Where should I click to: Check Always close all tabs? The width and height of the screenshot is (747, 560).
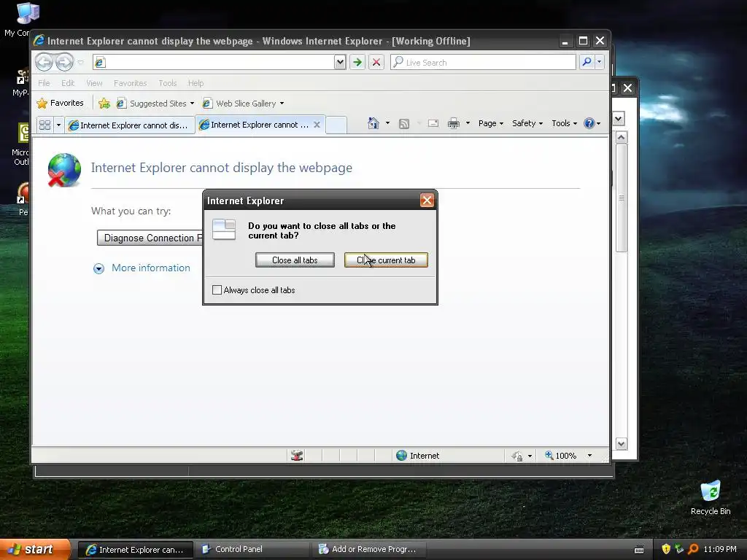pos(217,290)
